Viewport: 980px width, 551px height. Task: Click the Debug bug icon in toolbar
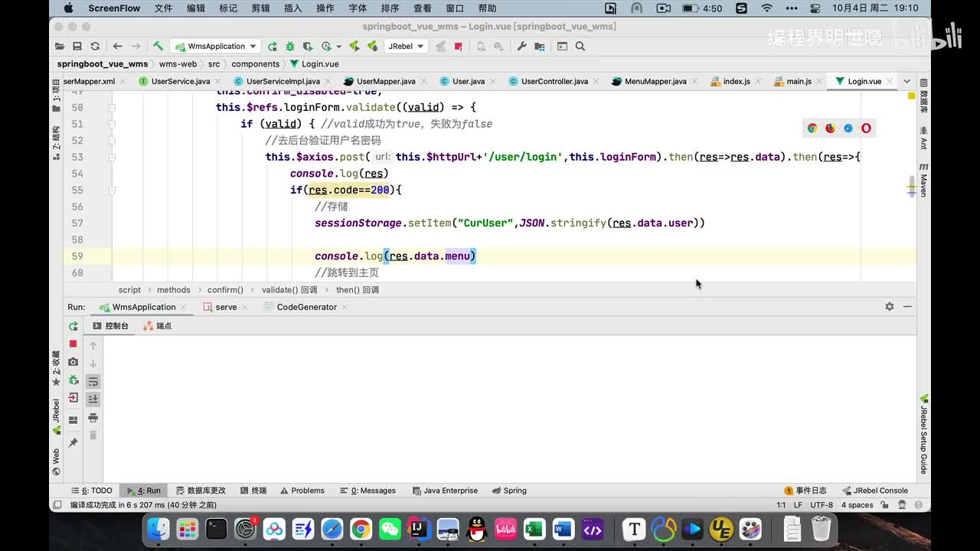point(290,46)
